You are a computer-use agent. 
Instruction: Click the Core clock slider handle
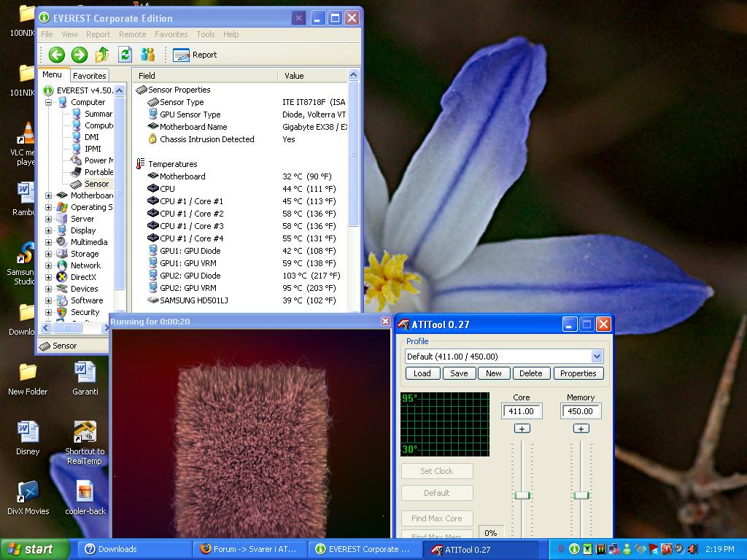pyautogui.click(x=522, y=495)
